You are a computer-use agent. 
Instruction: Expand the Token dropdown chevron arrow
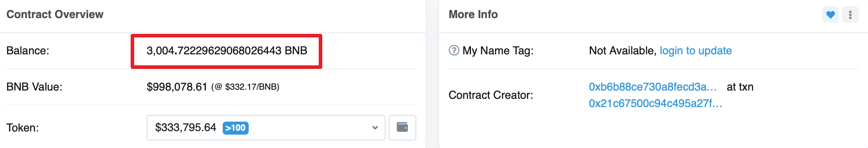(375, 128)
